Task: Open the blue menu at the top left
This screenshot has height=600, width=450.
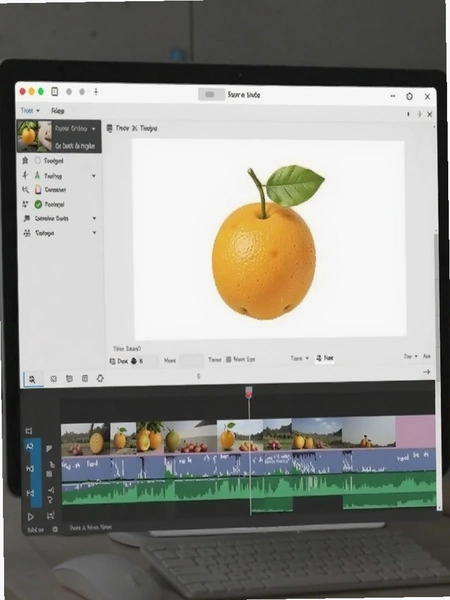Action: 30,111
